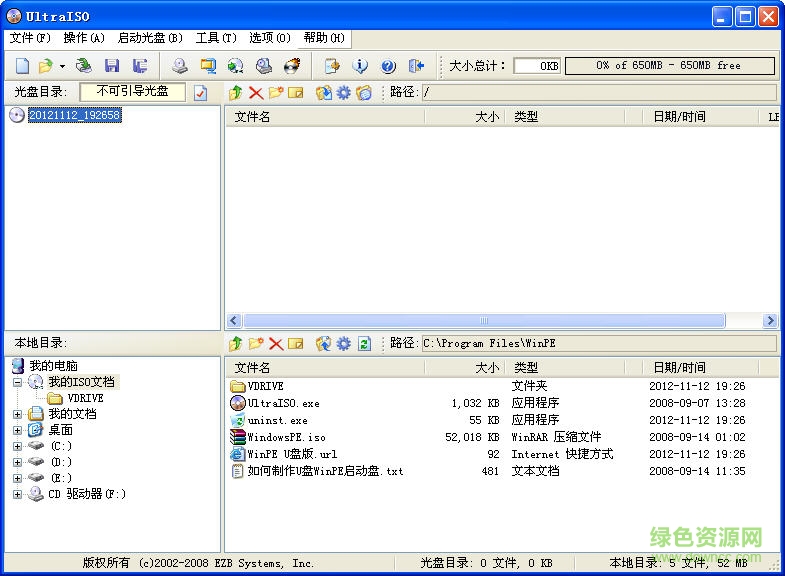Open the dropdown arrow beside Open icon
Image resolution: width=785 pixels, height=576 pixels.
pos(62,66)
